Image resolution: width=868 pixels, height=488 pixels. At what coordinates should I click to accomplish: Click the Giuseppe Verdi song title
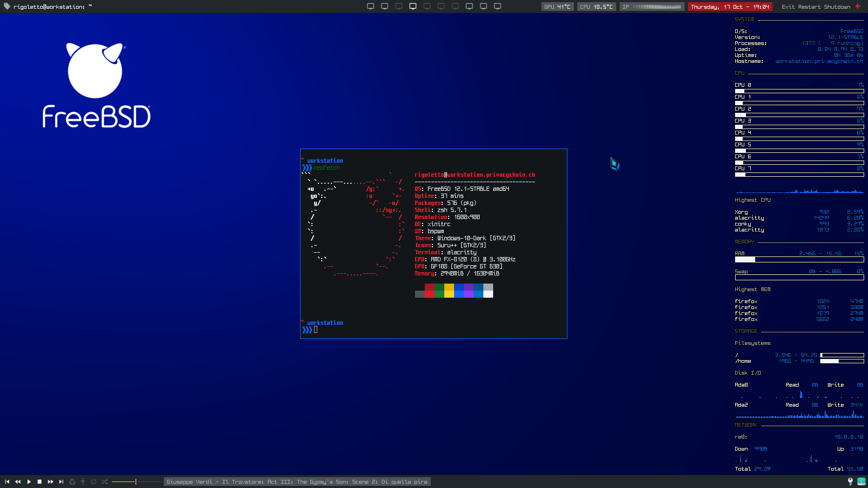coord(297,481)
